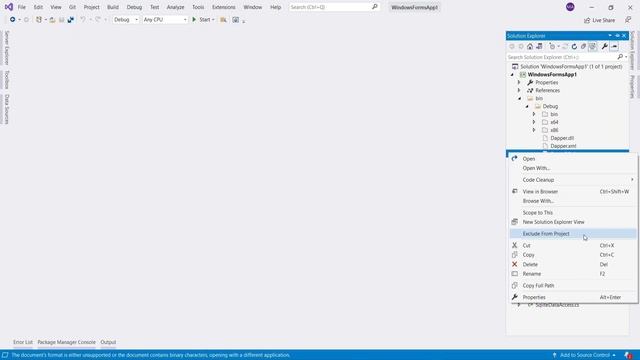Collapse the WindowsFormsApp1 project node

tap(512, 75)
